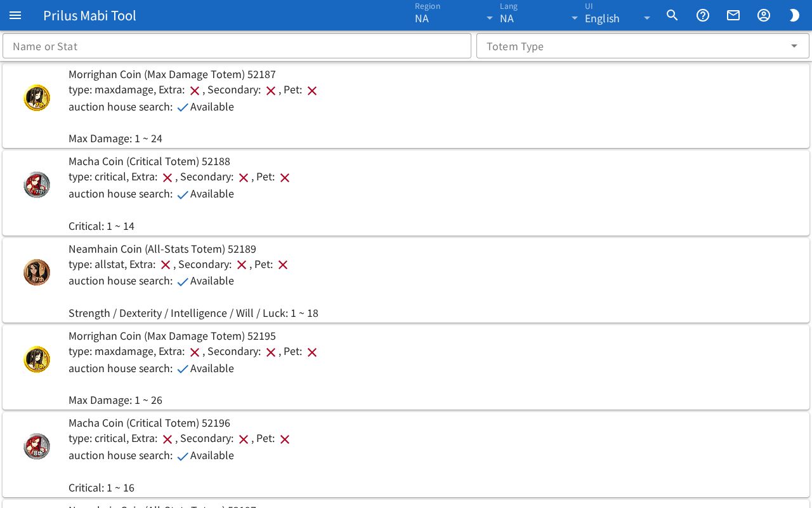Open the Region NA dropdown
812x508 pixels.
454,15
